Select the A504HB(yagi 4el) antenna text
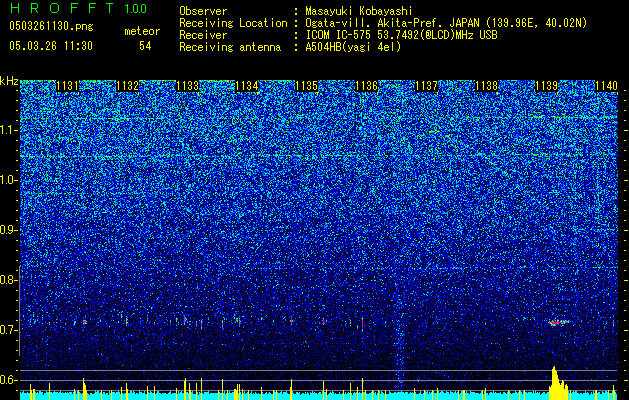Screen dimensions: 629x400 [353, 47]
